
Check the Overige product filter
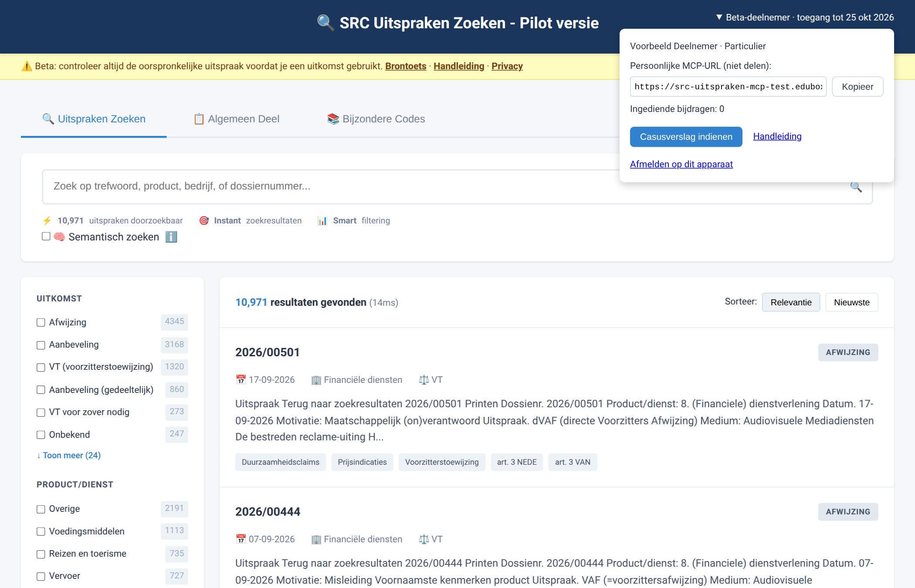pos(41,509)
